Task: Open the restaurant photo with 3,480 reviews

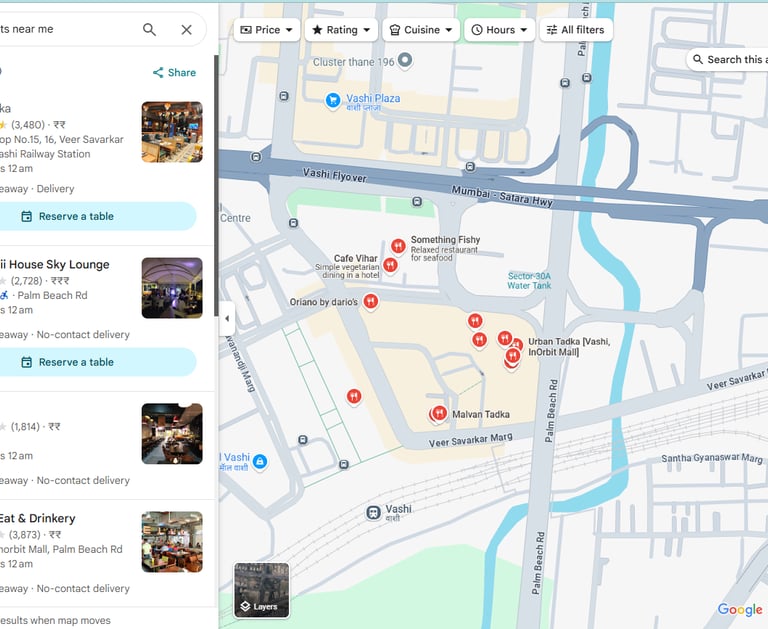Action: (172, 132)
